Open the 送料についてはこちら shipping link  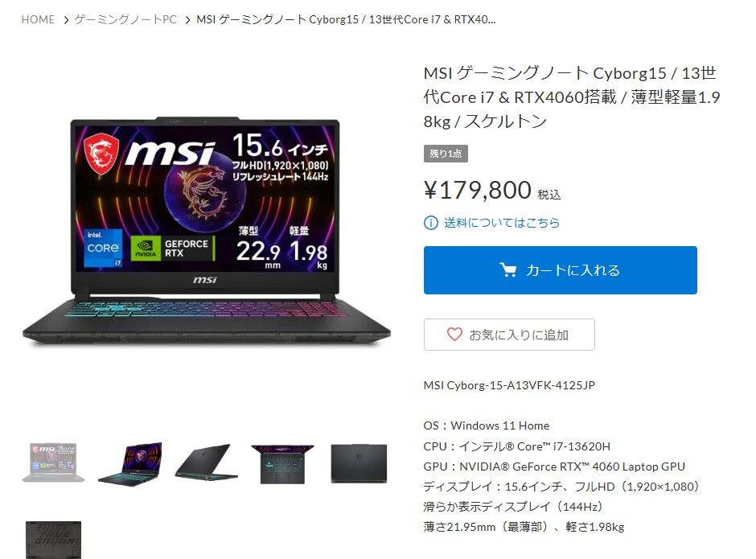[x=501, y=223]
